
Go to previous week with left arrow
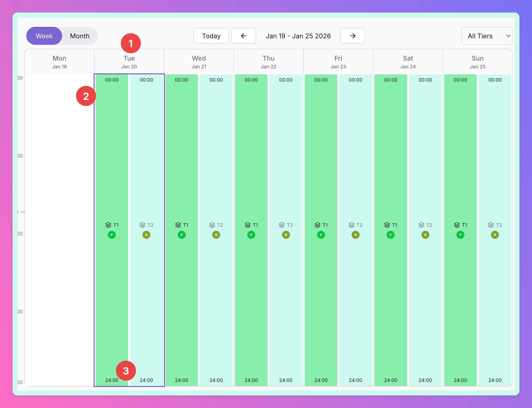pyautogui.click(x=243, y=36)
